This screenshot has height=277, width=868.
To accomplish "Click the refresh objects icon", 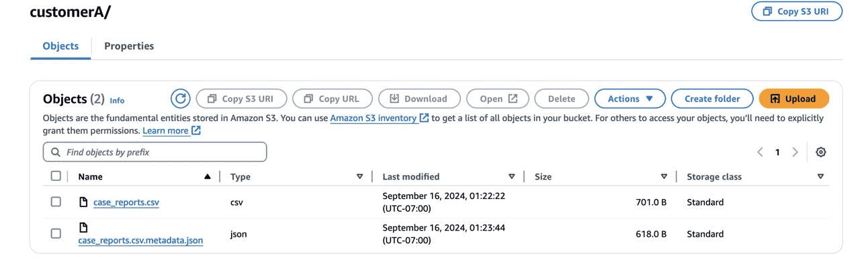I will click(180, 99).
